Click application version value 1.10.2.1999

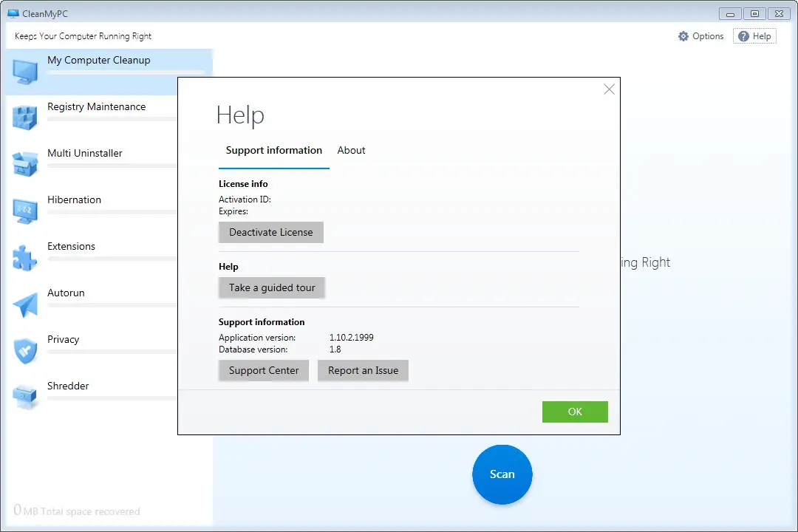click(x=351, y=338)
